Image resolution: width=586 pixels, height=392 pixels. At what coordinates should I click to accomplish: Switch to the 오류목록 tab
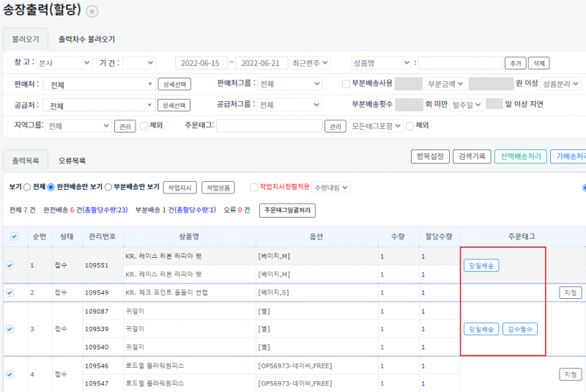(72, 160)
